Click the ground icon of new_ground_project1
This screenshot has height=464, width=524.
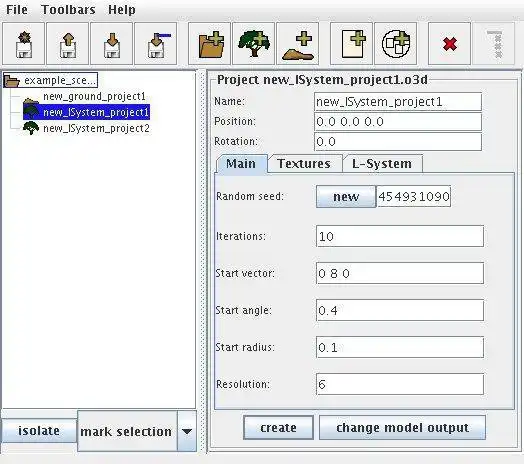31,100
